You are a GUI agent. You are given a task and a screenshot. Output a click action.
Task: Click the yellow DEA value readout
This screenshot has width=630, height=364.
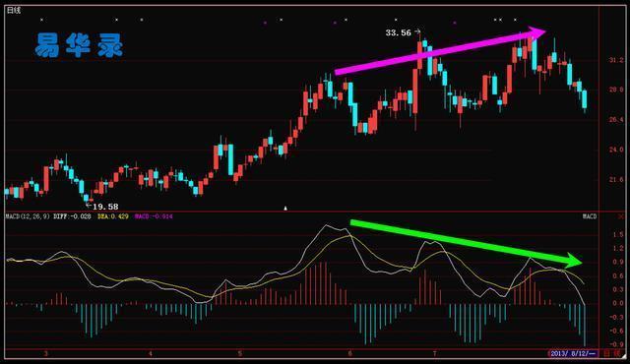pyautogui.click(x=113, y=216)
